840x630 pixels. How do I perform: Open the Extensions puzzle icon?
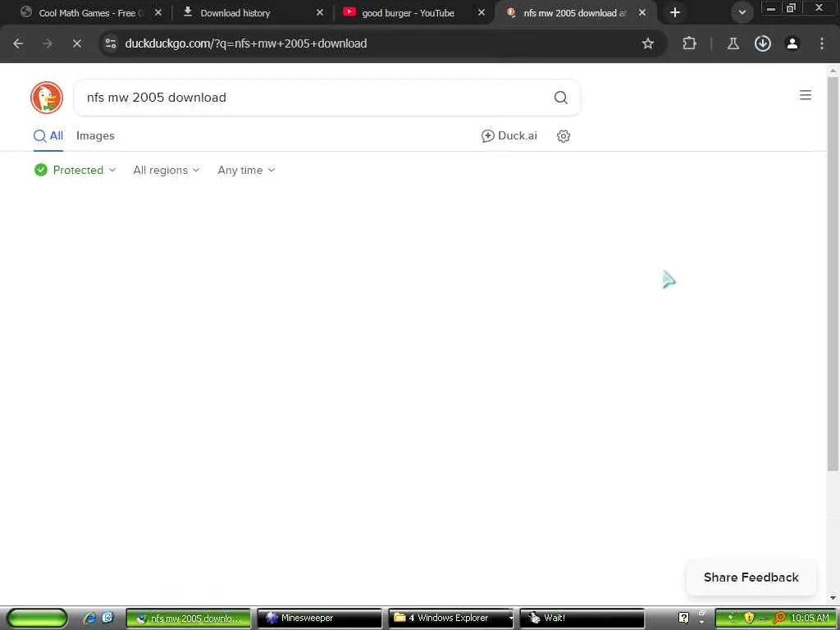coord(689,44)
